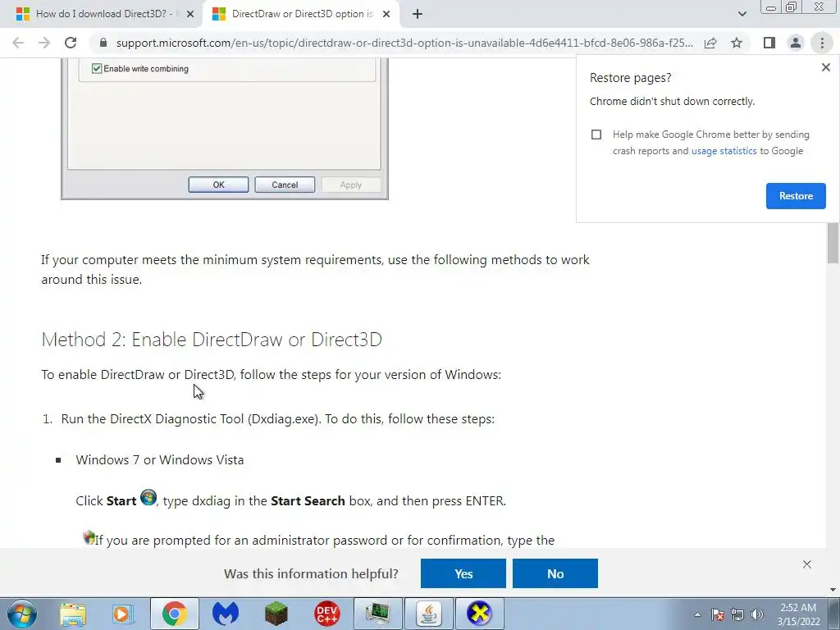The image size is (840, 630).
Task: Enable sending crash reports checkbox
Action: [x=596, y=135]
